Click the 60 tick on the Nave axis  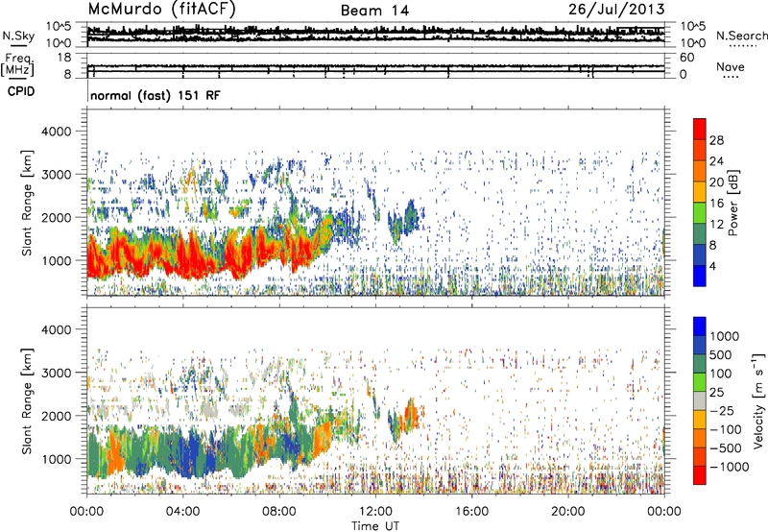click(x=686, y=58)
